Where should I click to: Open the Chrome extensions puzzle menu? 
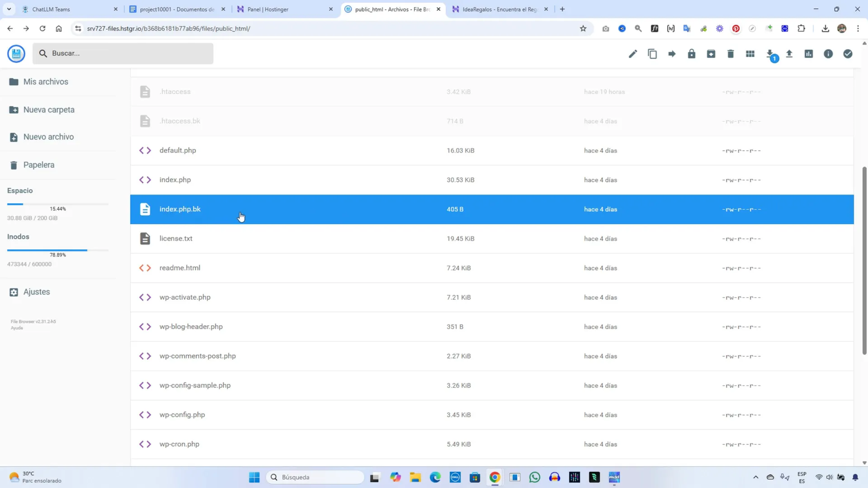[x=802, y=28]
